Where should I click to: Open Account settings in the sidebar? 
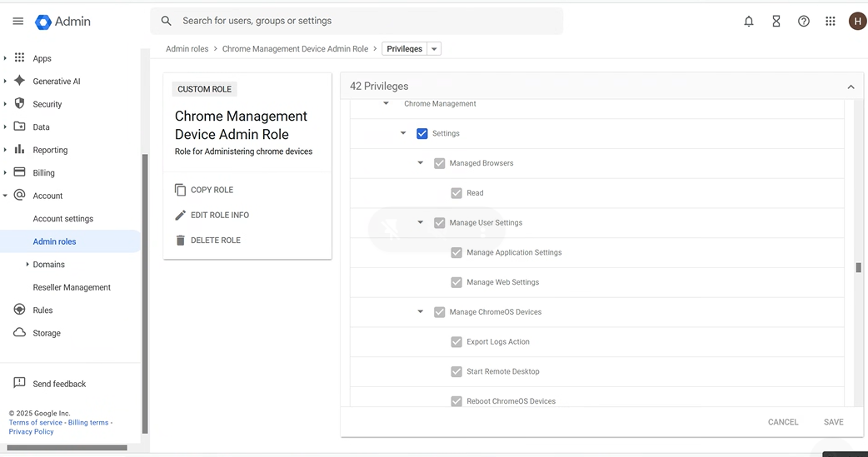click(63, 219)
